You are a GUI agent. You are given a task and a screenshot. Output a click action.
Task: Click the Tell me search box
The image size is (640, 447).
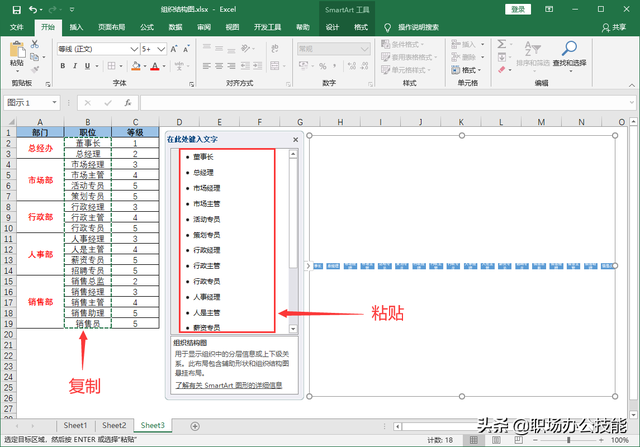418,27
